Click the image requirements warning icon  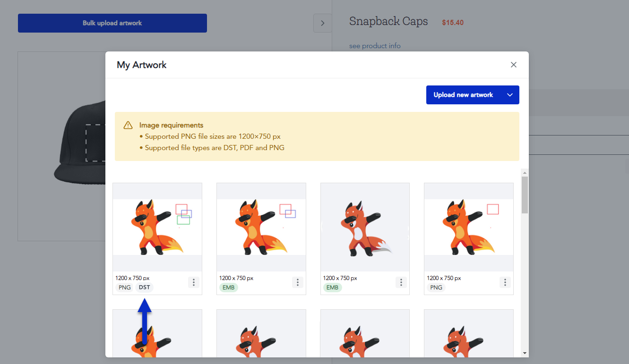point(128,126)
